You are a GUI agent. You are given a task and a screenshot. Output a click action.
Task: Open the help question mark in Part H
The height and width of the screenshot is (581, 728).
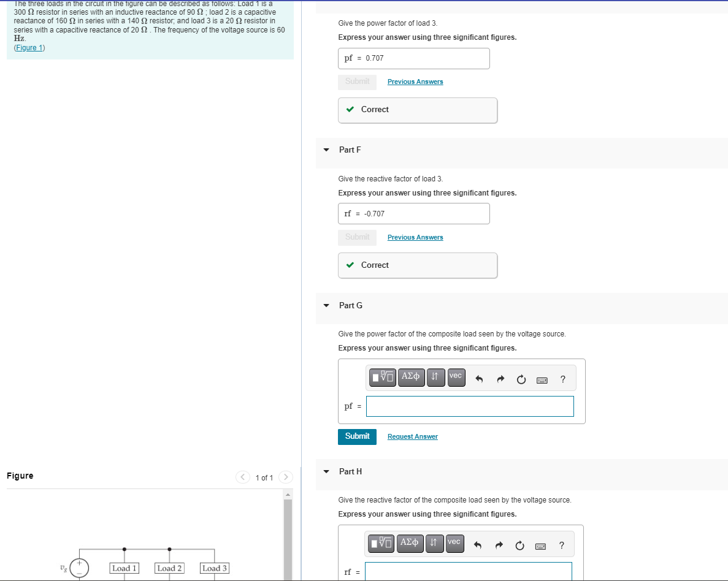[x=561, y=545]
